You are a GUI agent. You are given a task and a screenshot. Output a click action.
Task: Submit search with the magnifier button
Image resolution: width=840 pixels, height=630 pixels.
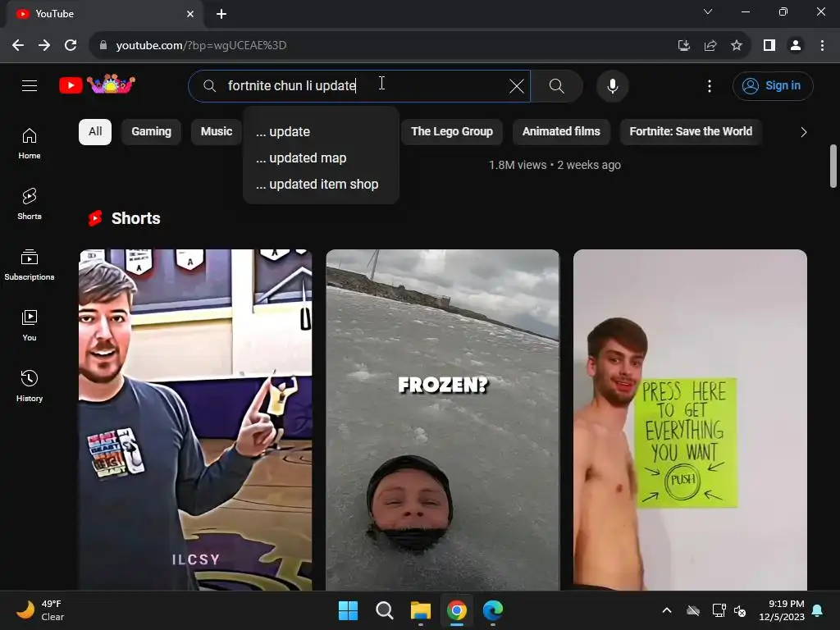point(557,85)
